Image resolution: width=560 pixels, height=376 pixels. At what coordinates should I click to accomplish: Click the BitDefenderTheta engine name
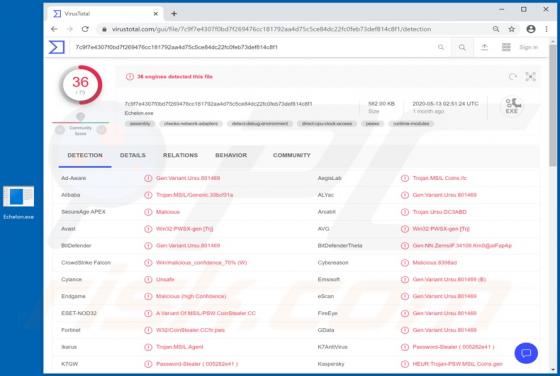[x=340, y=246]
